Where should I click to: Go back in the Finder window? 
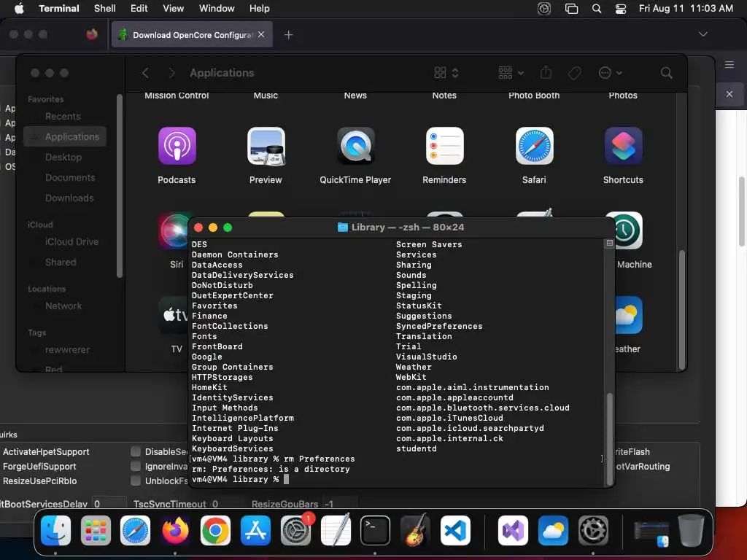pos(145,73)
